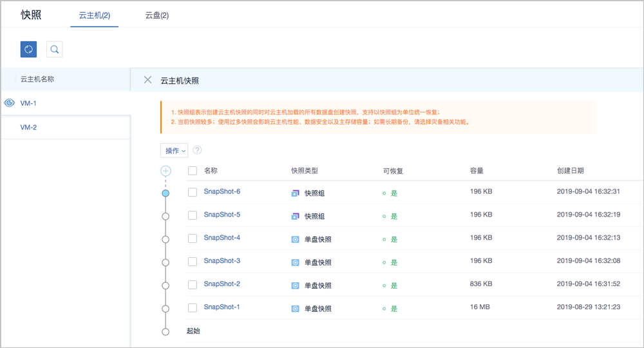
Task: Click the eye icon beside VM-1
Action: point(9,103)
